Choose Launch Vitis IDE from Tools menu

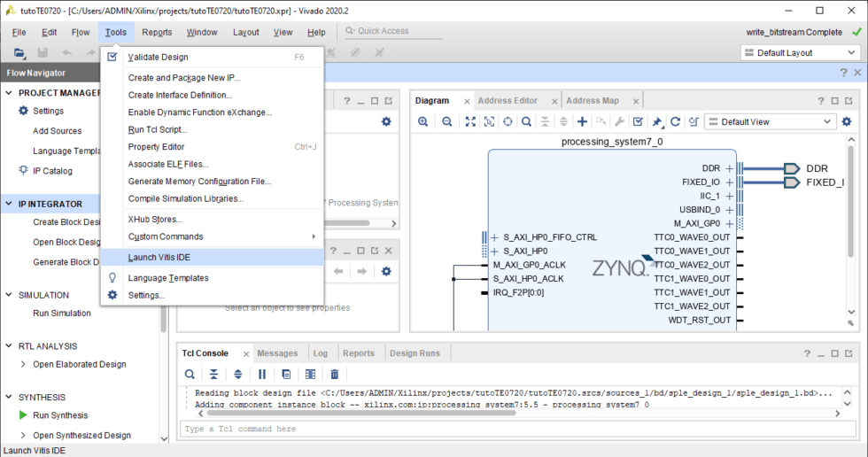pyautogui.click(x=159, y=257)
